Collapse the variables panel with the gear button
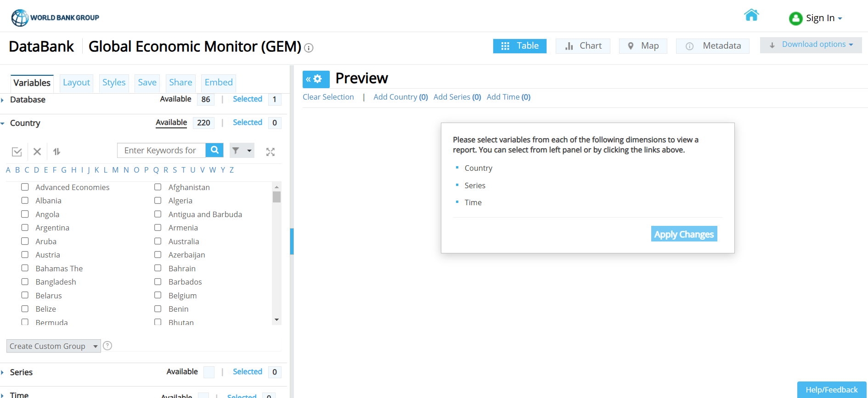868x398 pixels. click(x=316, y=79)
